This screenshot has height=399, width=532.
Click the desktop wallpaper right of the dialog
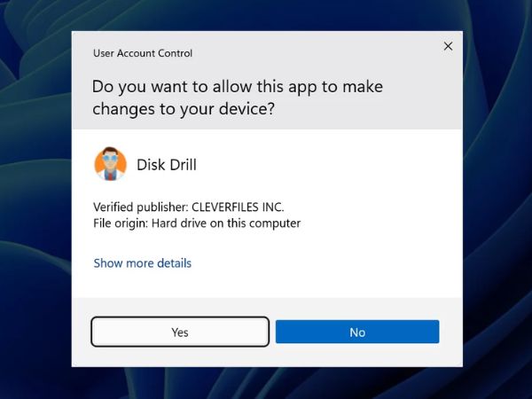coord(497,199)
